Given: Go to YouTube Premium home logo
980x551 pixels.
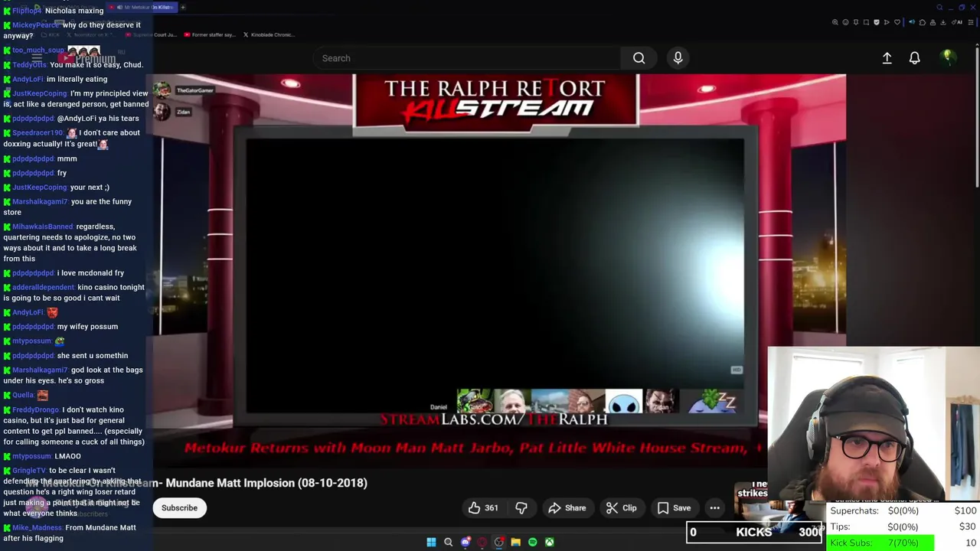Looking at the screenshot, I should (x=87, y=58).
